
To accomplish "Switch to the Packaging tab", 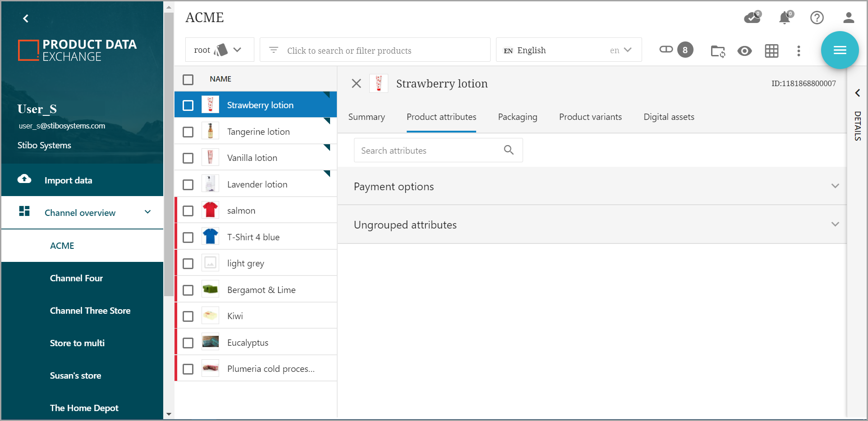I will (517, 117).
